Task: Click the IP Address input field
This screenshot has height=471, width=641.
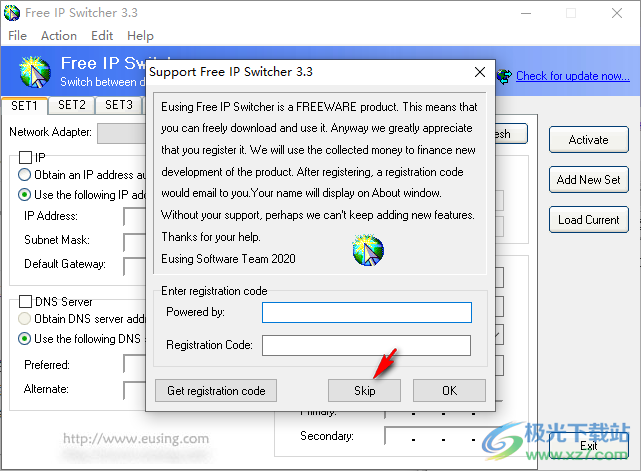Action: pyautogui.click(x=134, y=216)
